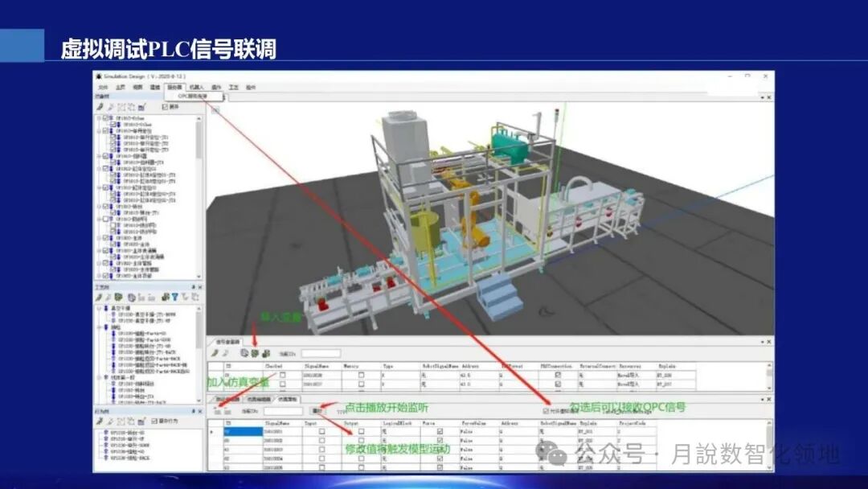Click the dark cubes icon in the signal toolbar

click(266, 353)
